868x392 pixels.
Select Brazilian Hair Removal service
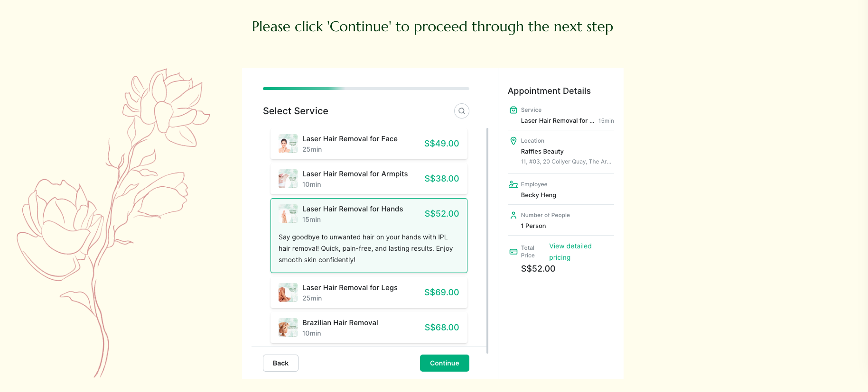369,327
